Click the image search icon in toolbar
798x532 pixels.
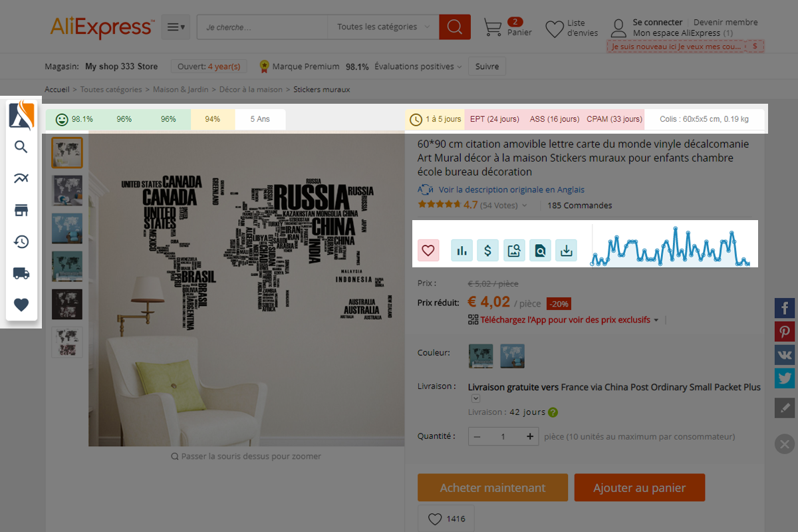514,250
